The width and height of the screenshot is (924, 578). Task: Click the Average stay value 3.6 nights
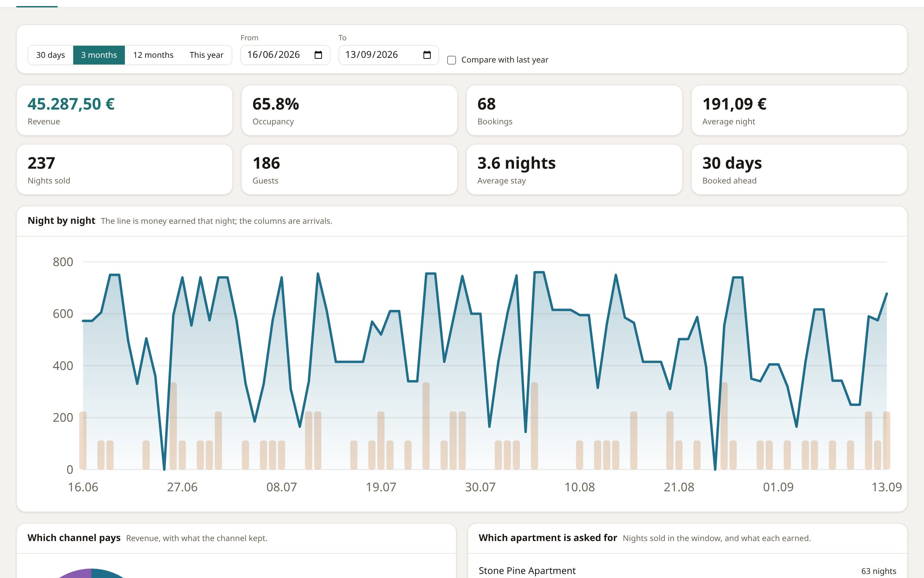(x=516, y=163)
